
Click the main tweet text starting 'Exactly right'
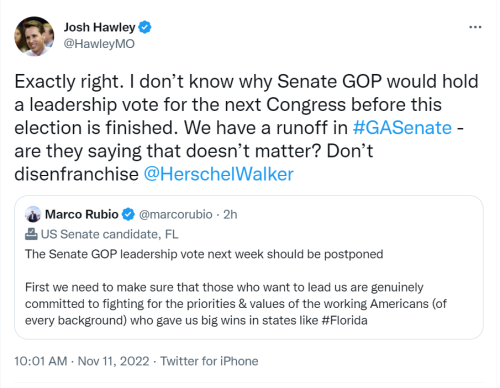[x=247, y=128]
